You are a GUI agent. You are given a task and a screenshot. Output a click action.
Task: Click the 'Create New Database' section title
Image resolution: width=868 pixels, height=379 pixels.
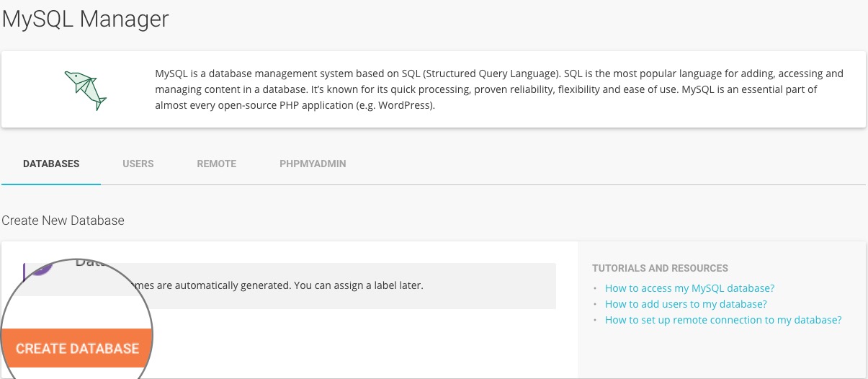pos(63,220)
